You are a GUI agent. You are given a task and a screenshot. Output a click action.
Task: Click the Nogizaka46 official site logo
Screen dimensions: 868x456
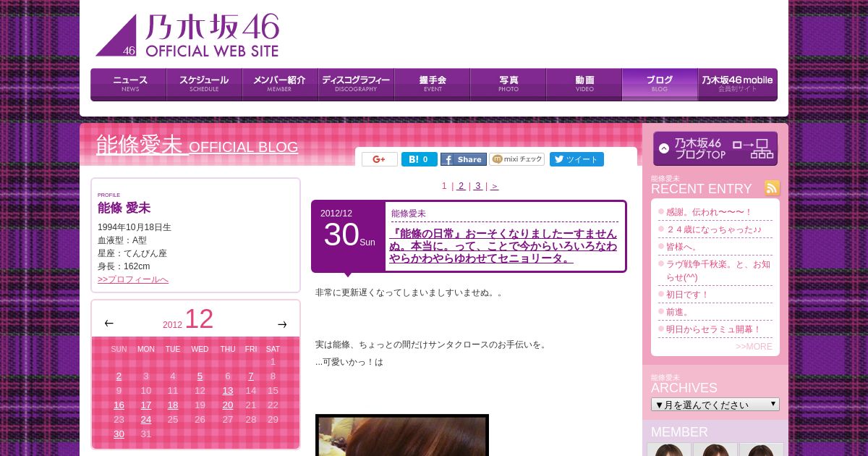click(187, 35)
